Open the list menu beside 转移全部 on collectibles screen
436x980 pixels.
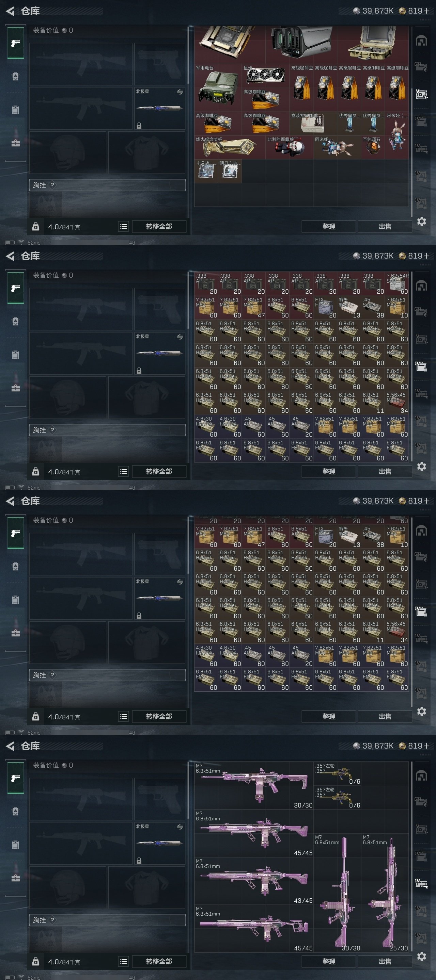click(x=123, y=226)
